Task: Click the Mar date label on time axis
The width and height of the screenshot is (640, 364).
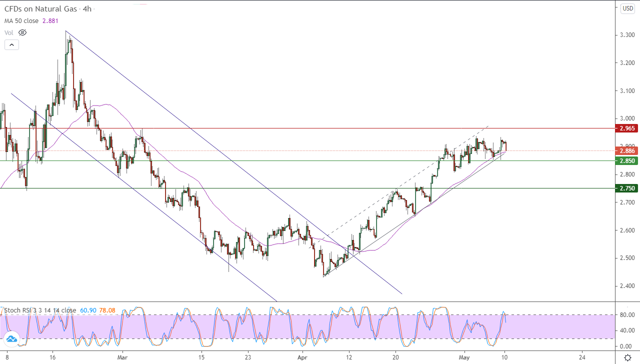Action: pos(121,357)
